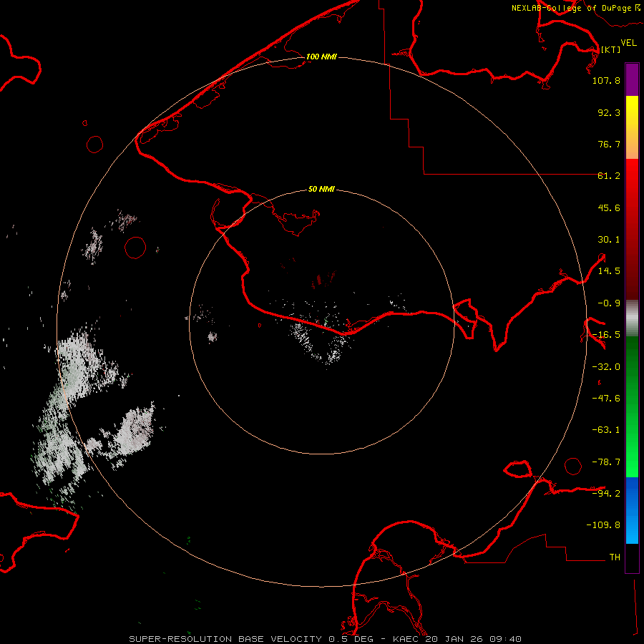
Task: Click the -63.1 velocity scale value
Action: click(x=606, y=430)
